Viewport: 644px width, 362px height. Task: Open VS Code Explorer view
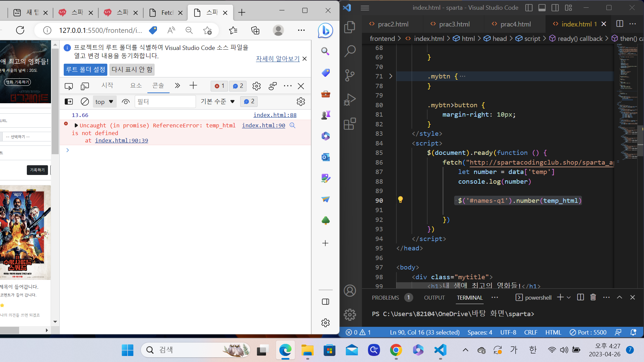point(350,27)
